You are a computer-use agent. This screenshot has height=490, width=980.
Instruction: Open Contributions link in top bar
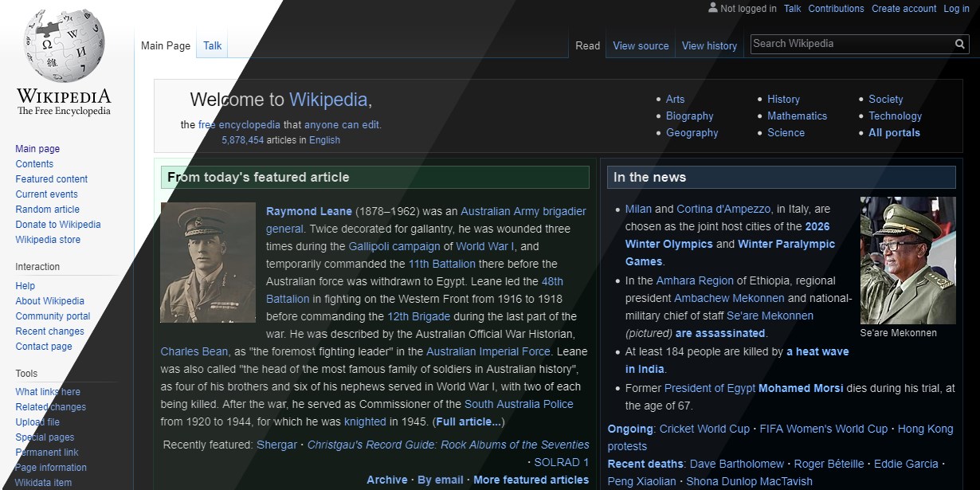pyautogui.click(x=836, y=9)
